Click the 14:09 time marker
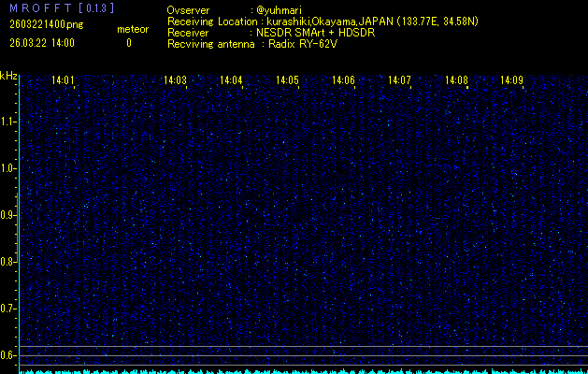This screenshot has width=588, height=374. (x=511, y=81)
